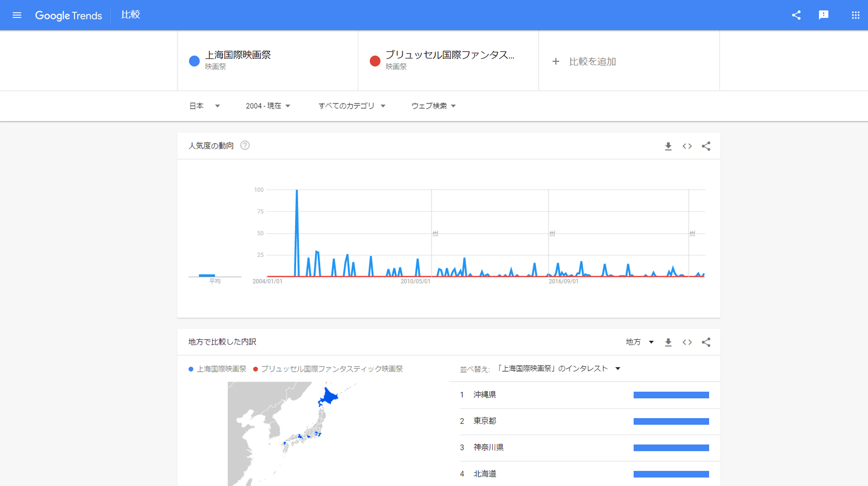Open the 2004 - 現在 time range dropdown
Image resolution: width=868 pixels, height=486 pixels.
[268, 106]
